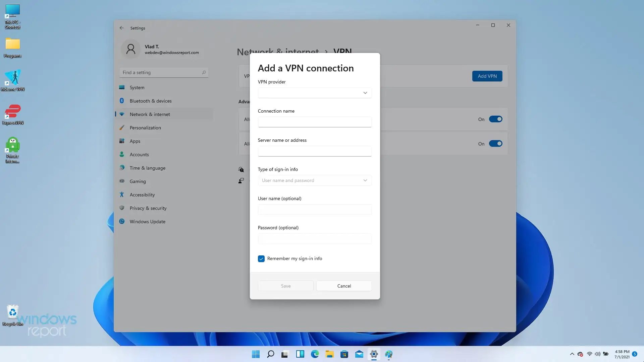Collapse the taskbar hidden icons chevron
This screenshot has height=362, width=644.
[x=572, y=354]
